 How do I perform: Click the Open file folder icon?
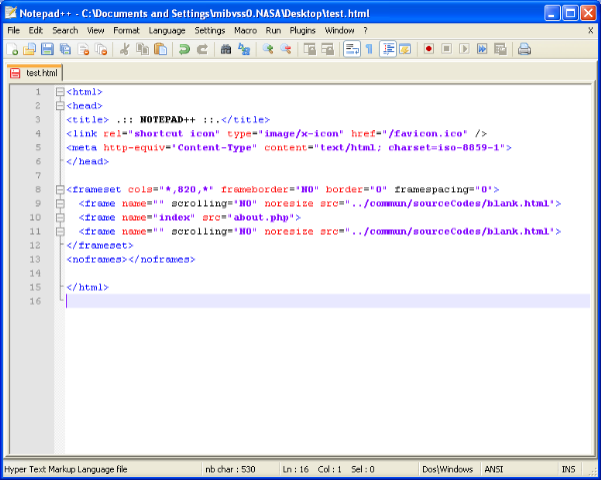(x=30, y=49)
